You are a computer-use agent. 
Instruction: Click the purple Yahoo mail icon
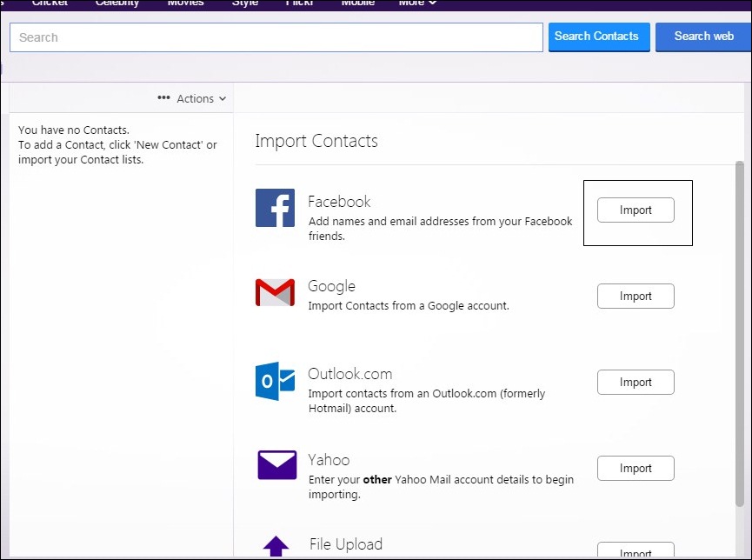click(276, 464)
